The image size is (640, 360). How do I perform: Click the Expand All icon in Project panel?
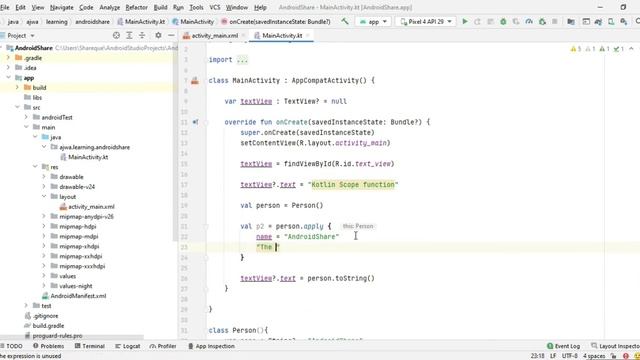pos(129,36)
